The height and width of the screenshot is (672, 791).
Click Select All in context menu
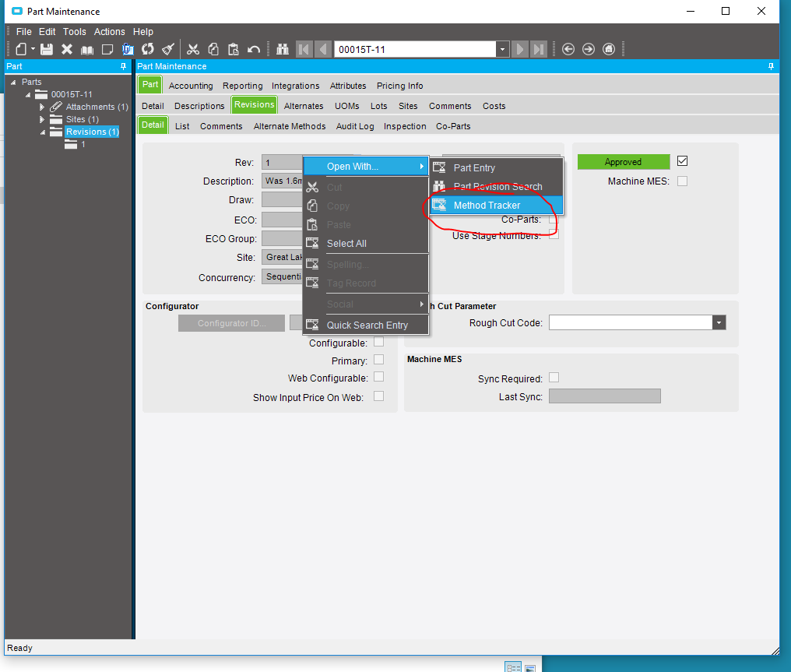tap(366, 243)
